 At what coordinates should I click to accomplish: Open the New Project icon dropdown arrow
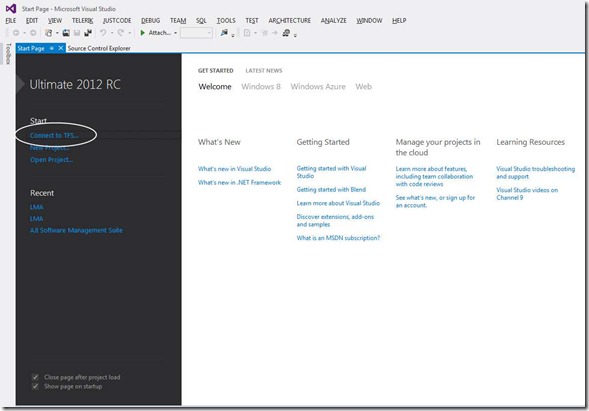[57, 33]
